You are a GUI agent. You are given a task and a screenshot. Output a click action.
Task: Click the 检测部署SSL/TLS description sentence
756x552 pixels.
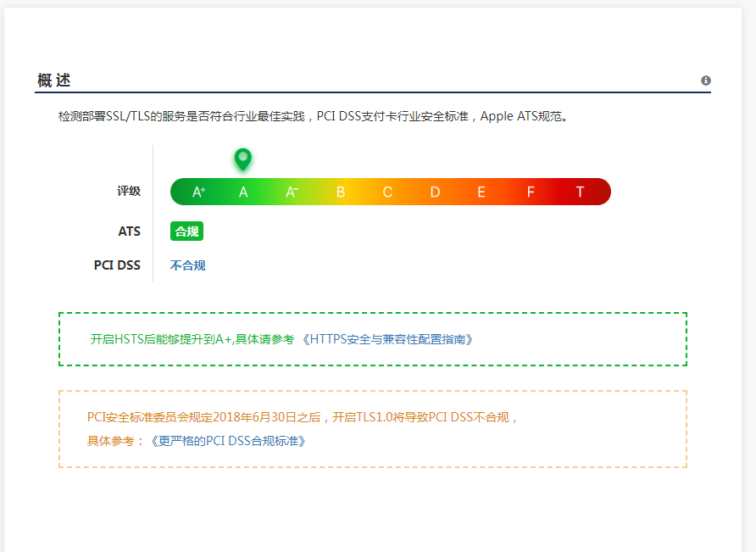click(313, 116)
